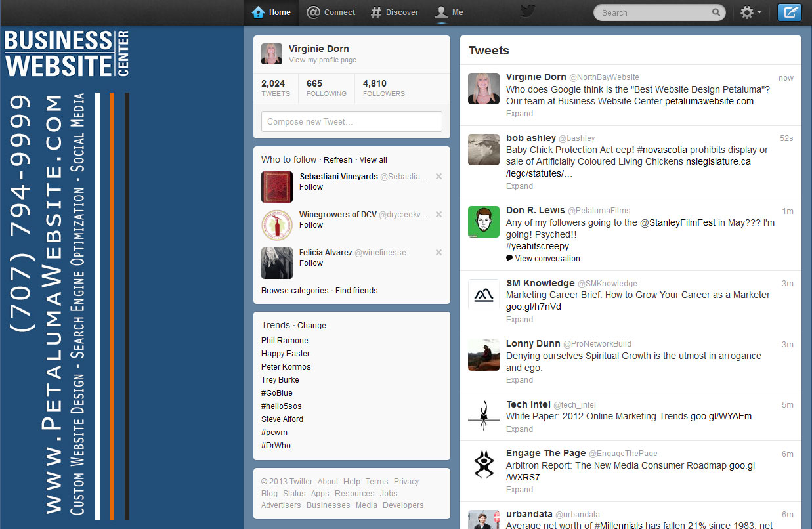Dismiss Sebastiani Vineyards suggestion
The image size is (812, 529).
[x=438, y=176]
